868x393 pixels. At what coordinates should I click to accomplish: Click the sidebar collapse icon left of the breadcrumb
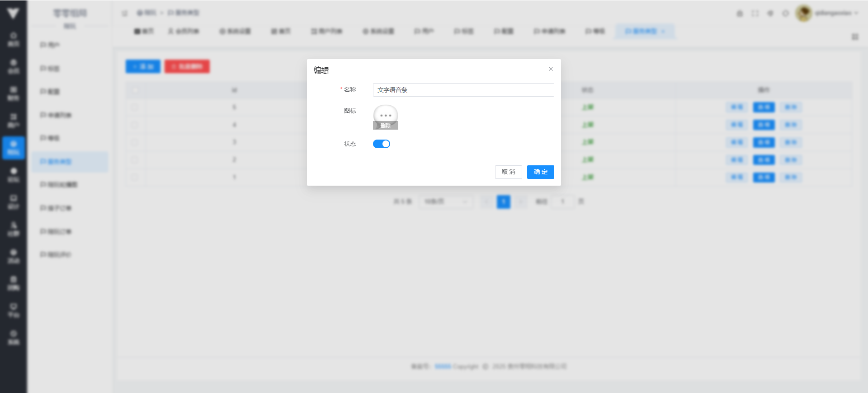click(x=125, y=13)
